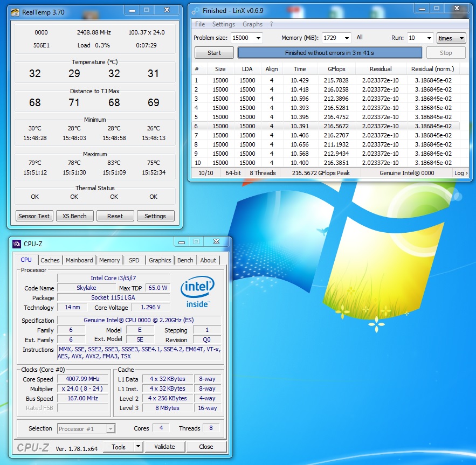Click the XS Bench button
This screenshot has width=476, height=465.
point(74,216)
